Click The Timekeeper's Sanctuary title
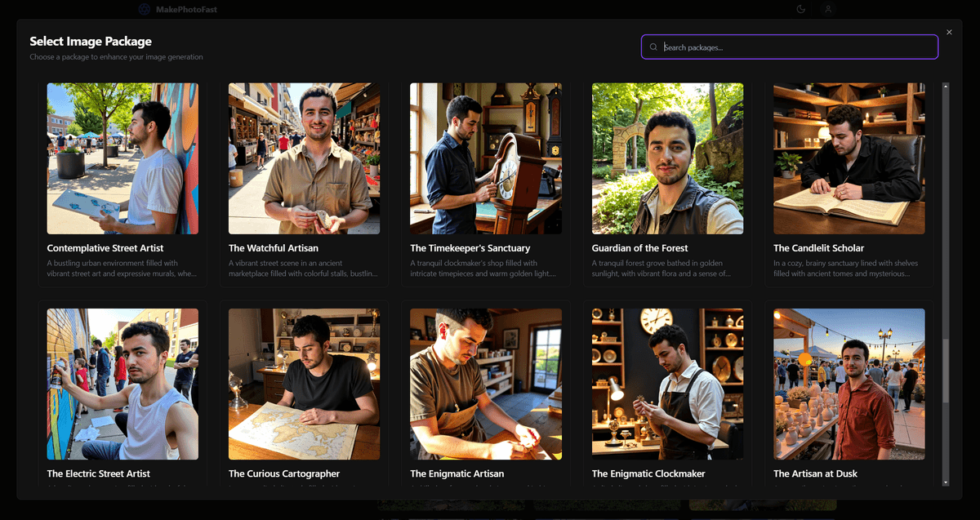Viewport: 980px width, 520px height. (470, 248)
